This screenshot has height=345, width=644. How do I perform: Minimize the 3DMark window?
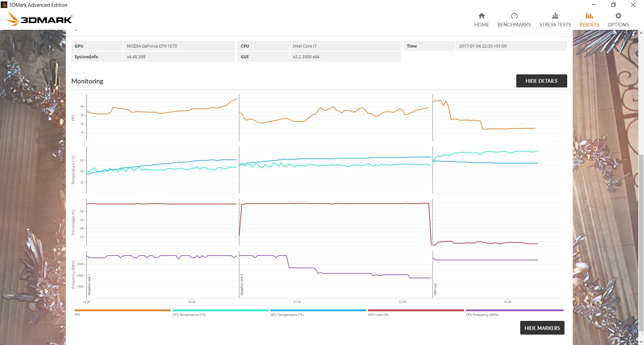[x=594, y=5]
